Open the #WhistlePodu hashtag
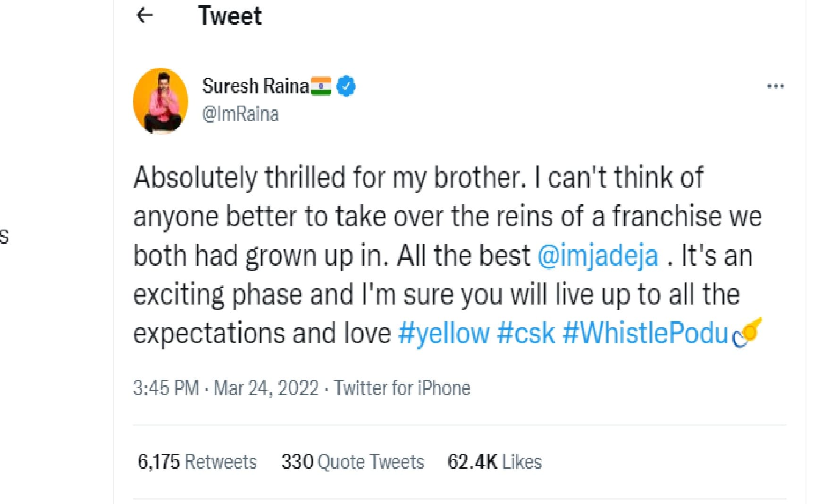The image size is (814, 504). pos(646,333)
